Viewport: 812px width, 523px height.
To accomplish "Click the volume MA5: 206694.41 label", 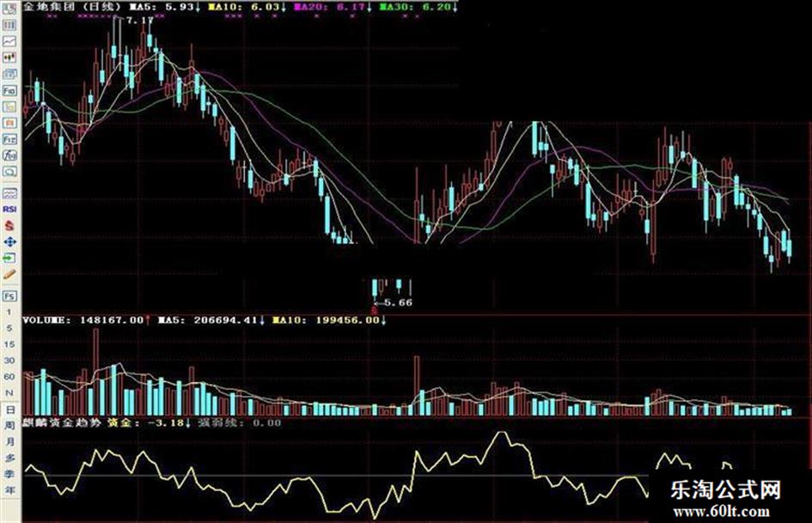I will pos(211,320).
